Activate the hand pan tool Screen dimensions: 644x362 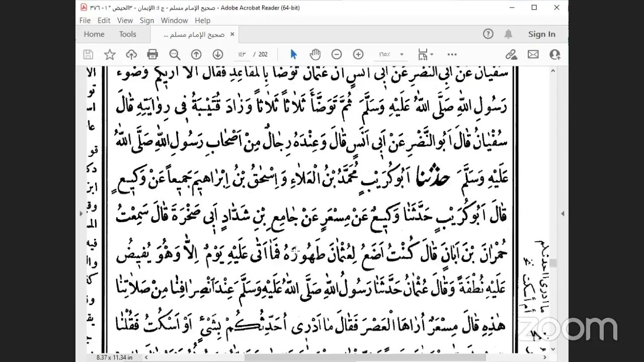coord(315,54)
